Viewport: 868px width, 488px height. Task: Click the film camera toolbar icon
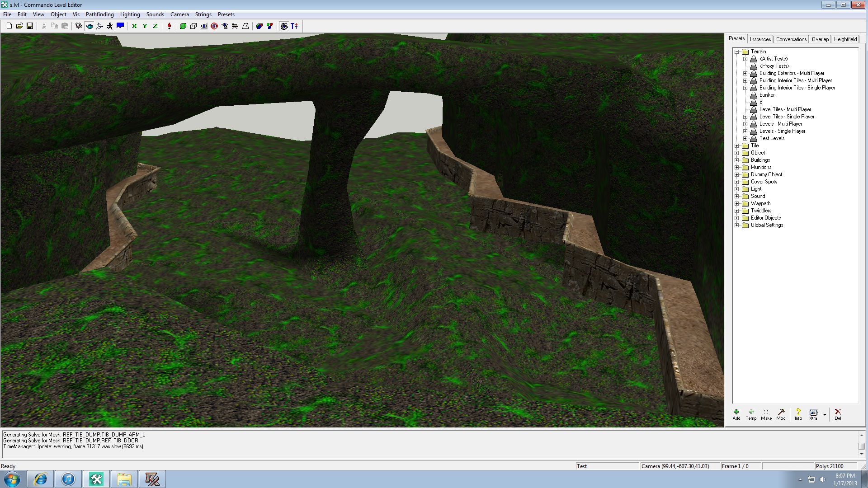pos(79,26)
